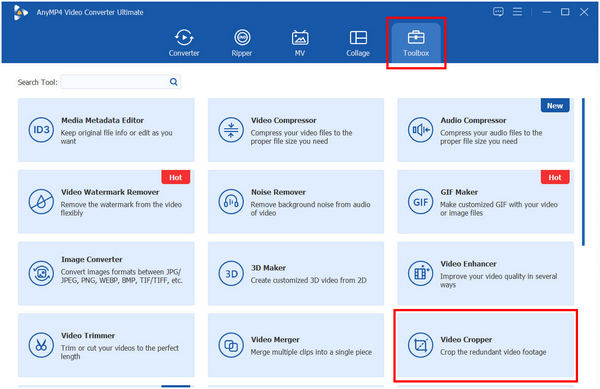Click the 3D Maker icon
This screenshot has width=600, height=389.
[231, 273]
